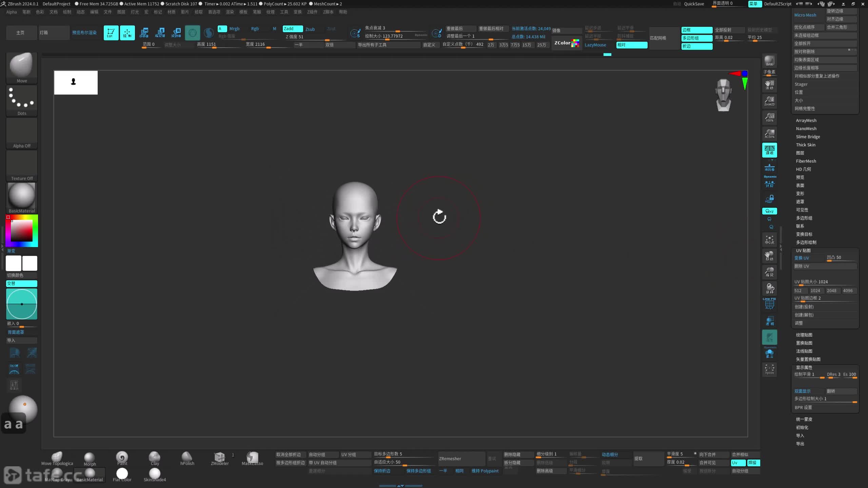Toggle the Rgb paint mode
Viewport: 868px width, 488px height.
point(255,29)
